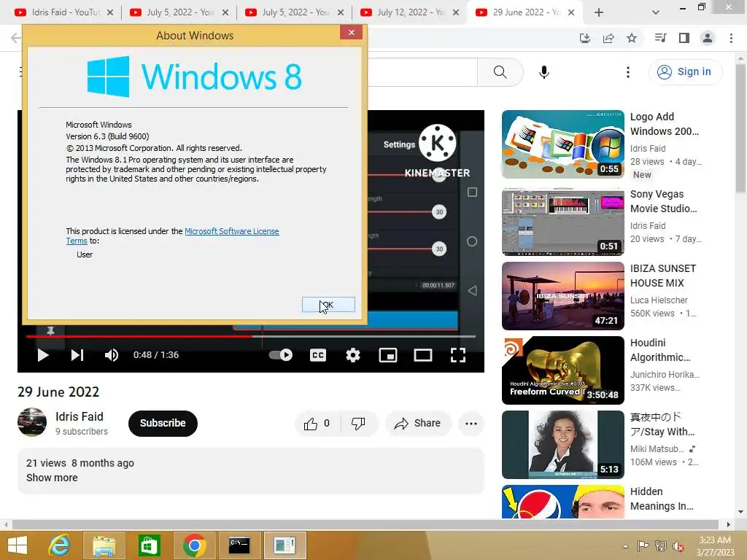
Task: Show hidden tray icons arrow
Action: pos(625,546)
